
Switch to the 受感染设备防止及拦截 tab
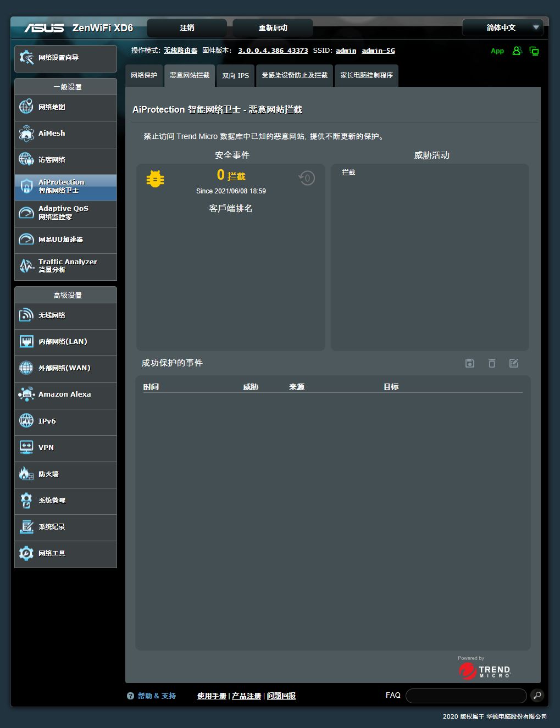tap(295, 75)
